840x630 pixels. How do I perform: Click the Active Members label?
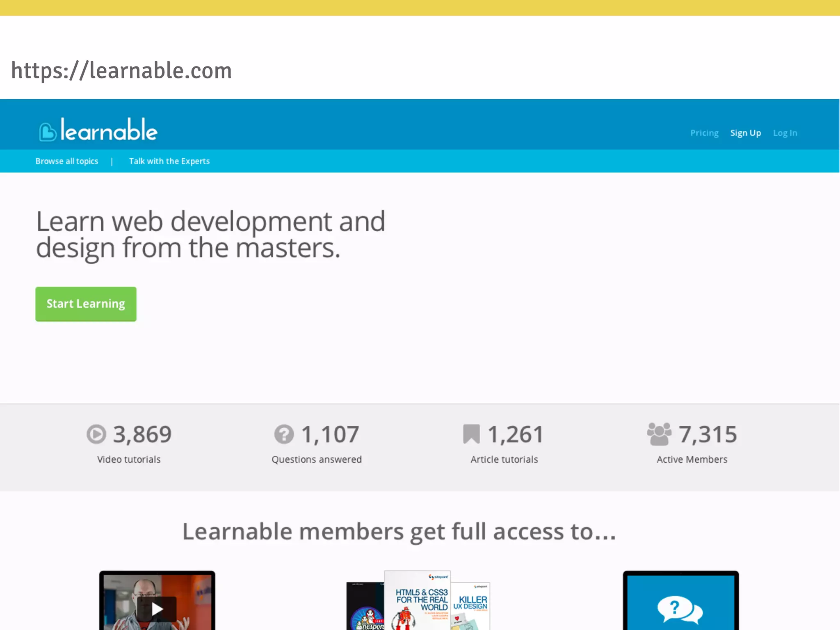point(692,459)
